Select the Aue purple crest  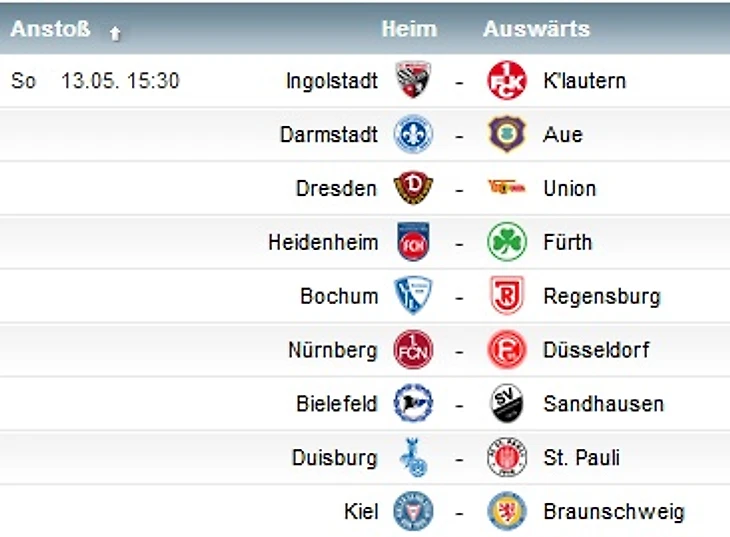[x=507, y=134]
